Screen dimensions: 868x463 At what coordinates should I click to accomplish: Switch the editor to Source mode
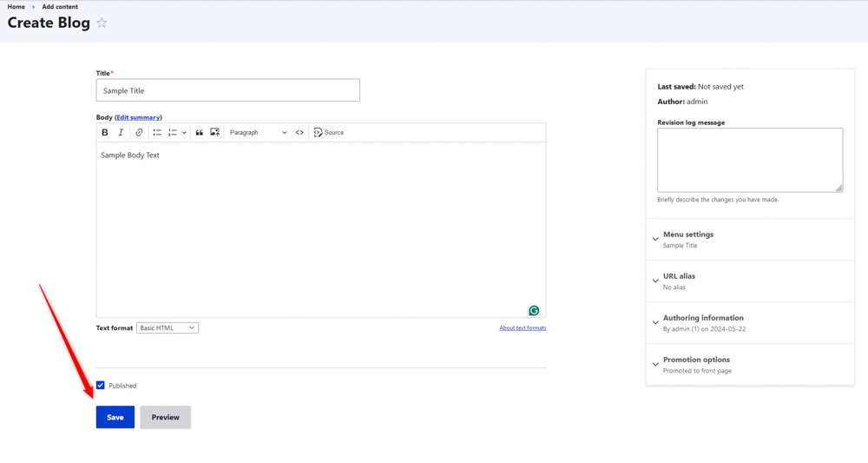(329, 132)
